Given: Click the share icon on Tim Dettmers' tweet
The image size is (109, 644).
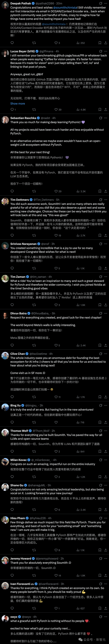Looking at the screenshot, I should pyautogui.click(x=105, y=235).
